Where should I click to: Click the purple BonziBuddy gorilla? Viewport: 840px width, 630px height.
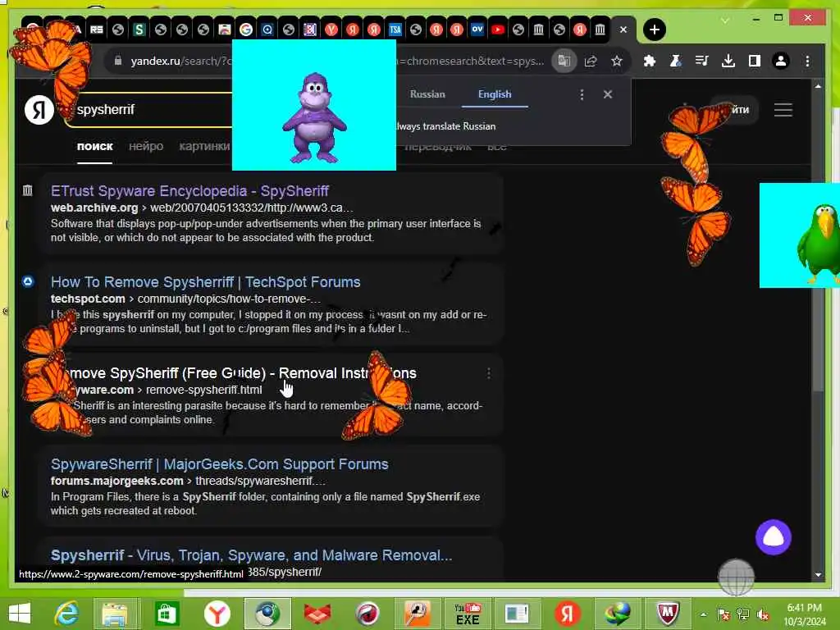click(x=314, y=118)
